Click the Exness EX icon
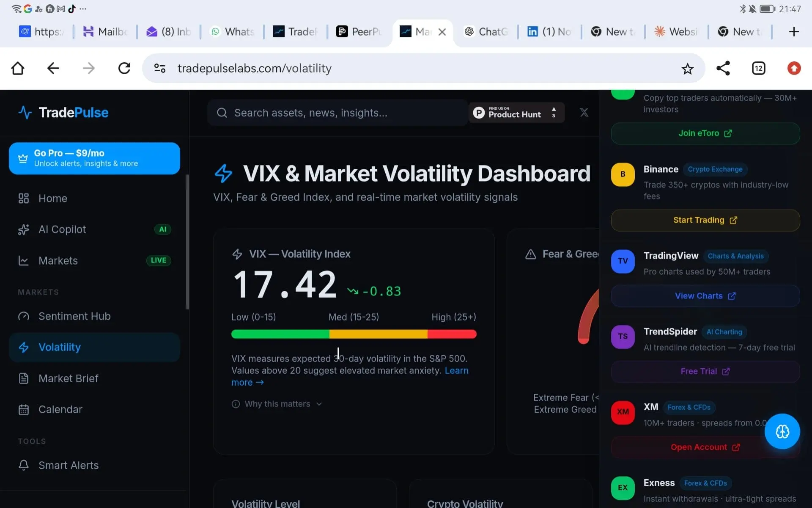The image size is (812, 508). 623,488
